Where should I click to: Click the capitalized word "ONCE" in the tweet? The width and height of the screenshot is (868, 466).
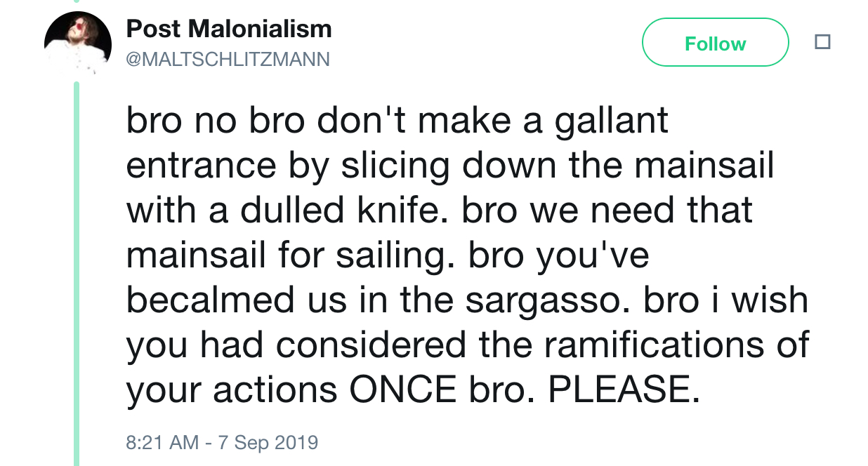point(403,391)
